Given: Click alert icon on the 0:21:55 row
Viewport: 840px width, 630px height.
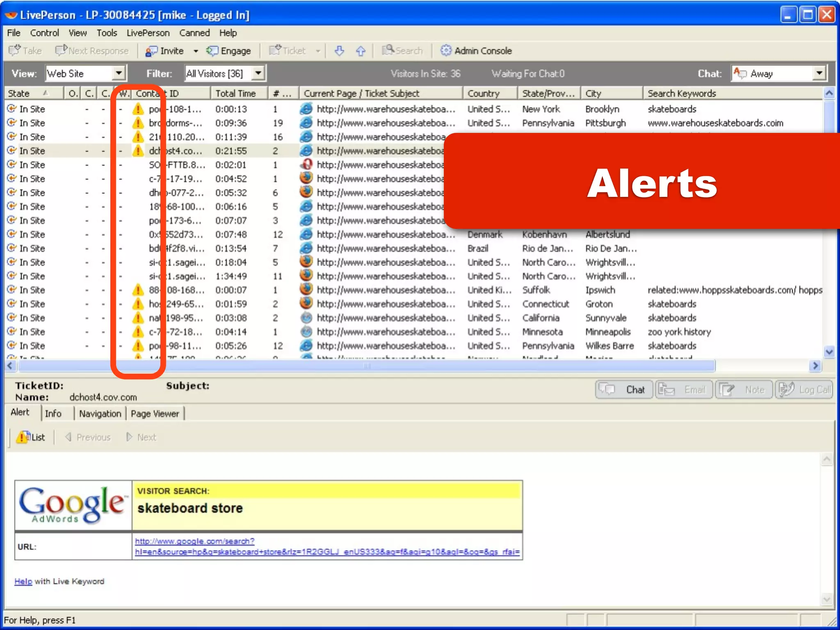Looking at the screenshot, I should pos(138,151).
